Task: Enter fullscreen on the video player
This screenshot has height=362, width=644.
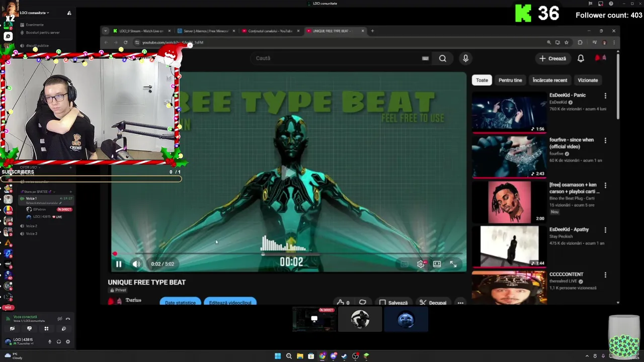Action: (x=453, y=264)
